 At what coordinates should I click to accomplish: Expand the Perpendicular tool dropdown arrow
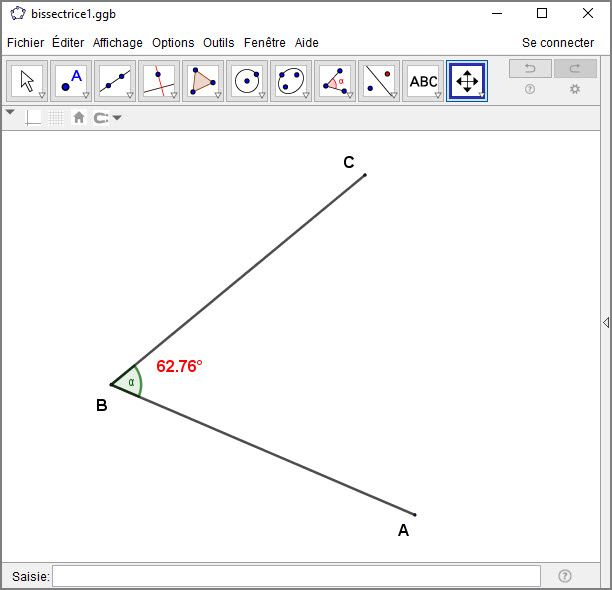tap(174, 95)
